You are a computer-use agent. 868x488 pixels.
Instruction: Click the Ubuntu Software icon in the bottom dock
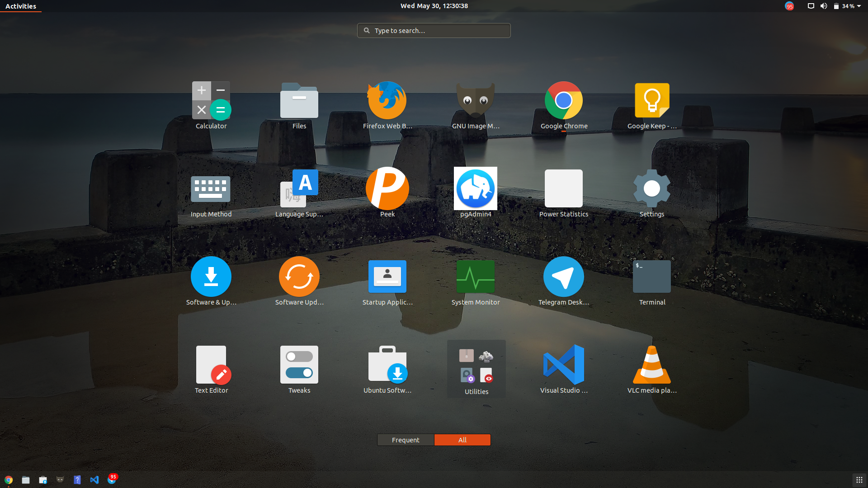(43, 480)
